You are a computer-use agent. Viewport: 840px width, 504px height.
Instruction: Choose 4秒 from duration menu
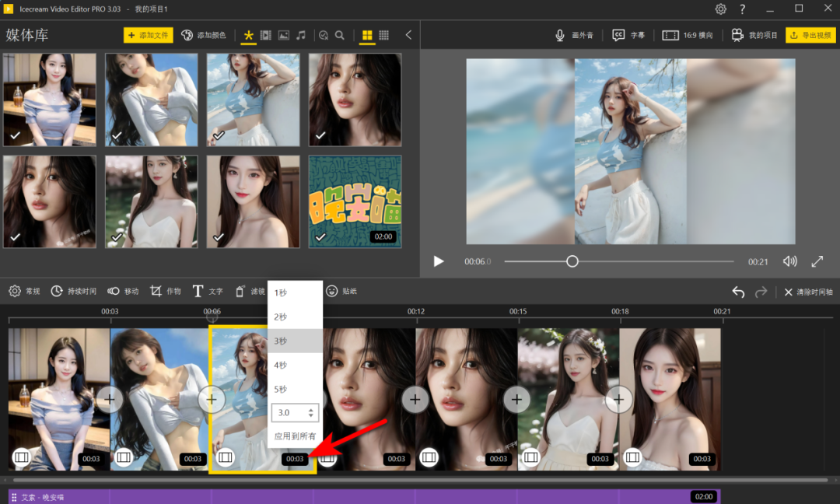tap(296, 365)
